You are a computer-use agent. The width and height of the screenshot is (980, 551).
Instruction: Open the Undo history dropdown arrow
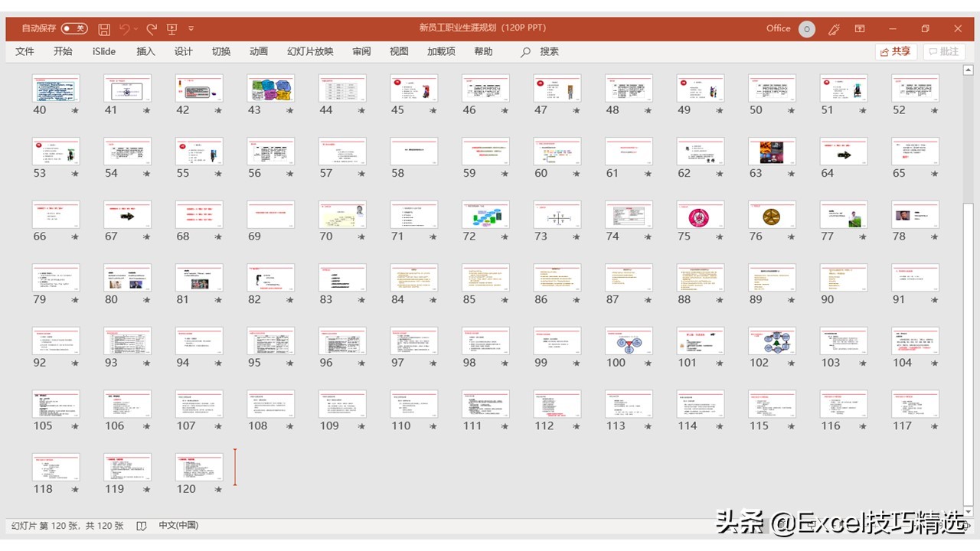pos(136,28)
